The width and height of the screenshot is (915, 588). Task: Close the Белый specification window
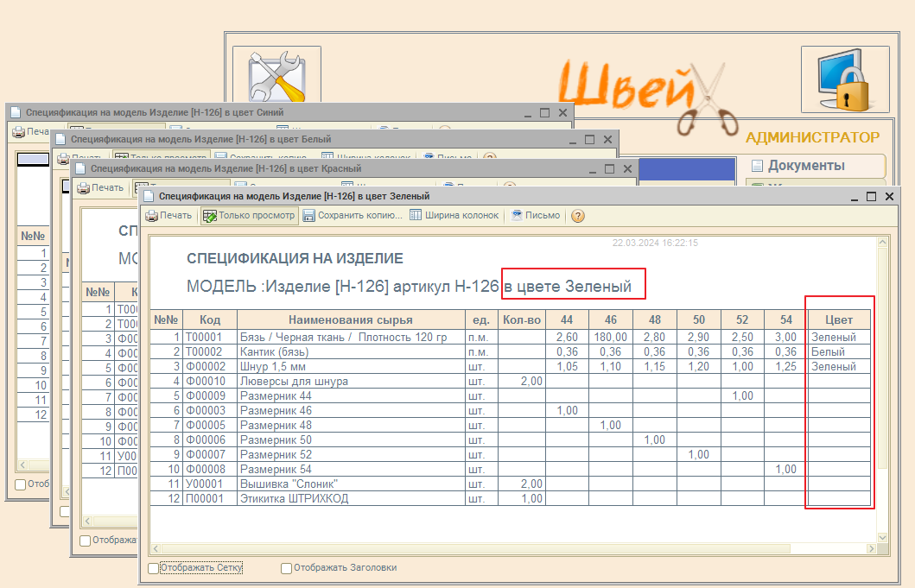607,139
